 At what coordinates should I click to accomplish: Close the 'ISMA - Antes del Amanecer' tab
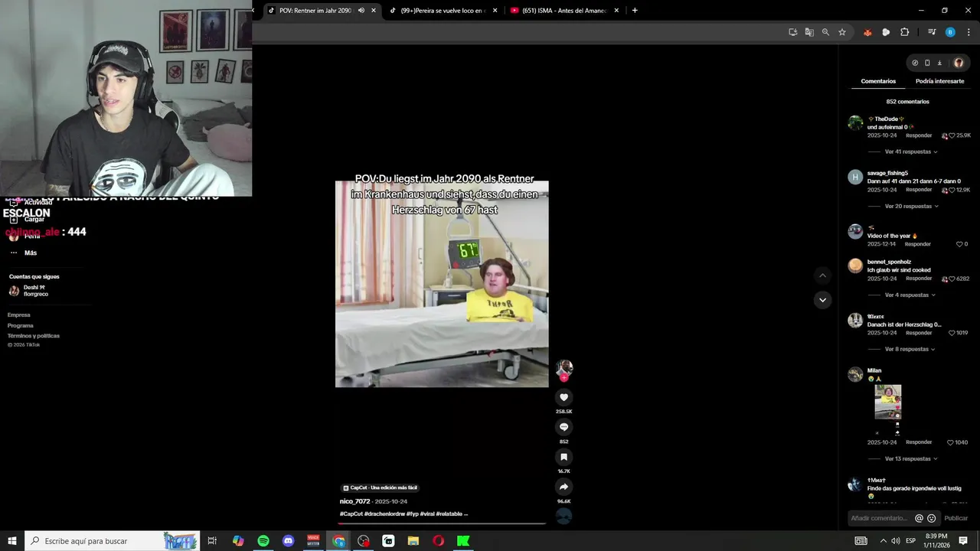616,11
